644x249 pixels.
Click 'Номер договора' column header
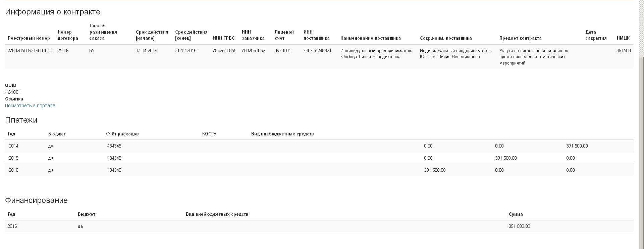point(68,35)
